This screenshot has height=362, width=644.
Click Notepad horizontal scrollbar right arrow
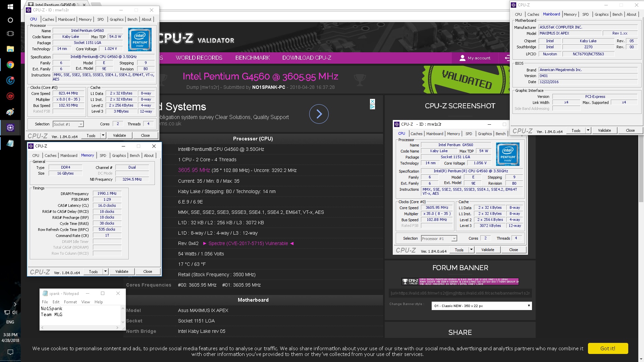(117, 327)
